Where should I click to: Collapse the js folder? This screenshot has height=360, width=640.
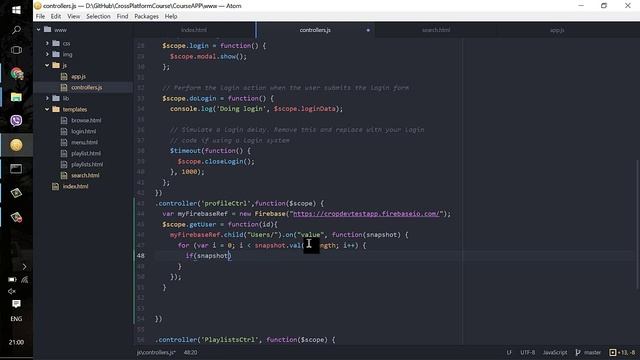coord(47,65)
